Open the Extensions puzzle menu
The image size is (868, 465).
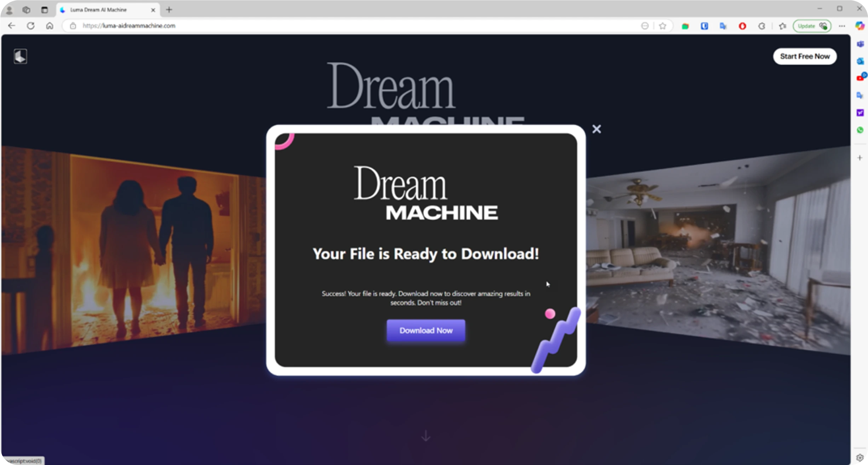pos(762,26)
